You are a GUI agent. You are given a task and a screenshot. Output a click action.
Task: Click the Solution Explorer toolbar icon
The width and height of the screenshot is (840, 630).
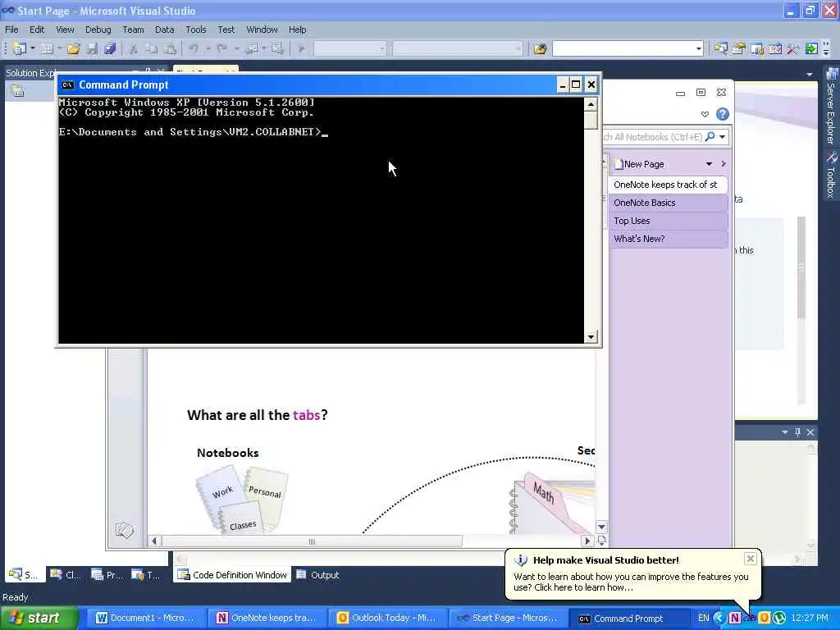pyautogui.click(x=720, y=48)
